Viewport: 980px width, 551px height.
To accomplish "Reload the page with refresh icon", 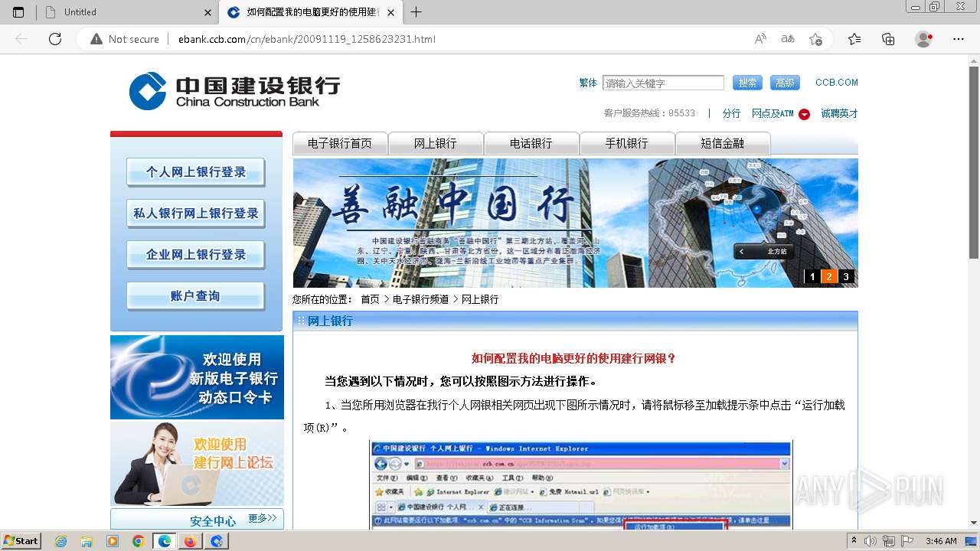I will click(55, 39).
